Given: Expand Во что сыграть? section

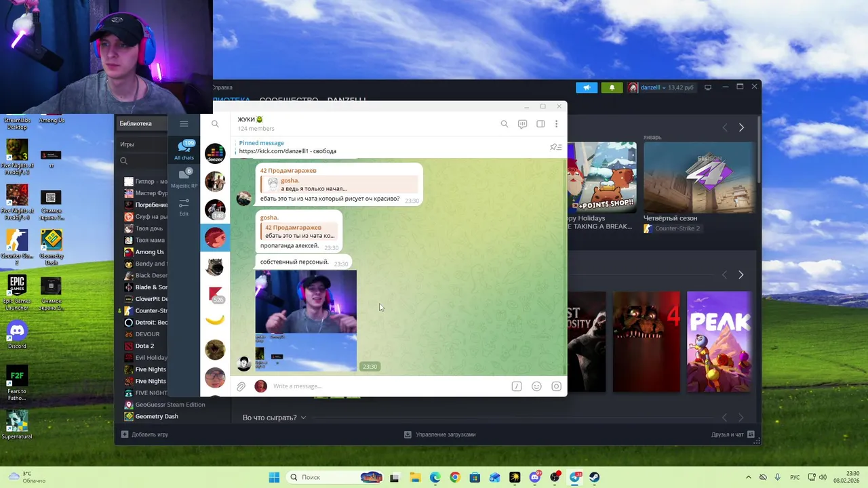Looking at the screenshot, I should (x=274, y=418).
